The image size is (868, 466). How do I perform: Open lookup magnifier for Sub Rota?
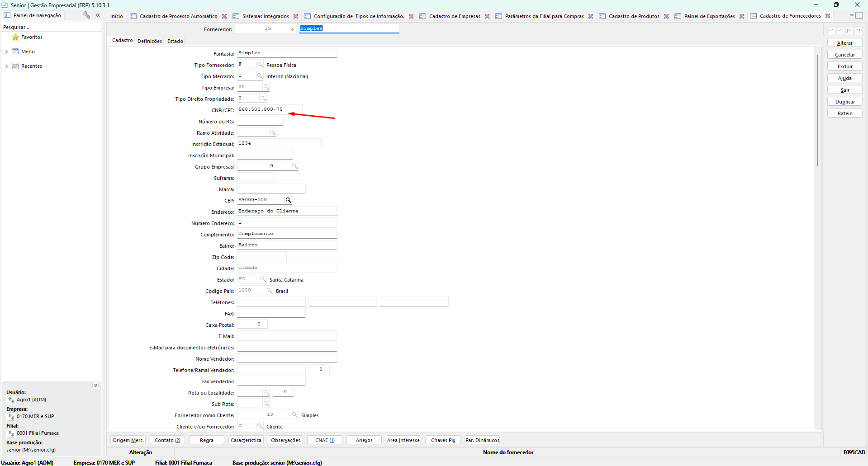tap(266, 404)
